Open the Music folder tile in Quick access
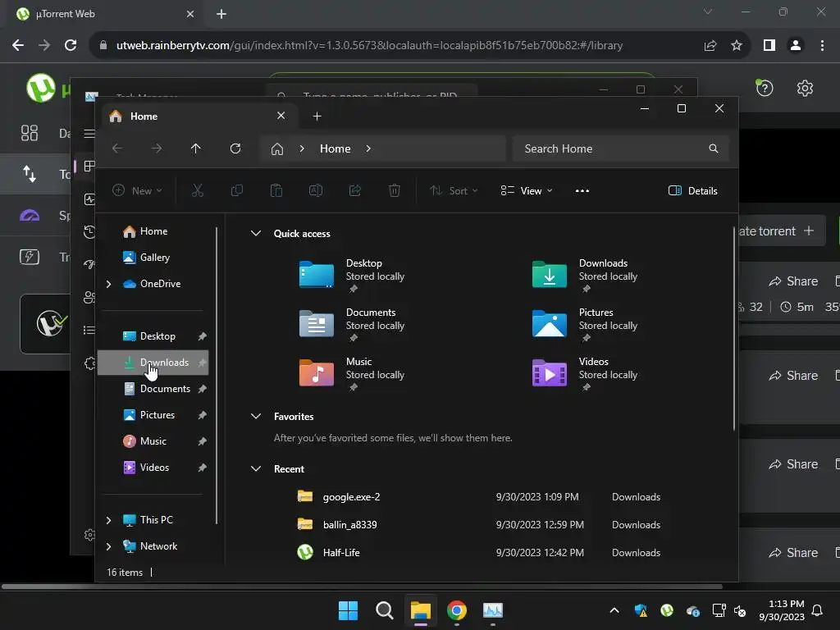The height and width of the screenshot is (630, 840). (351, 373)
